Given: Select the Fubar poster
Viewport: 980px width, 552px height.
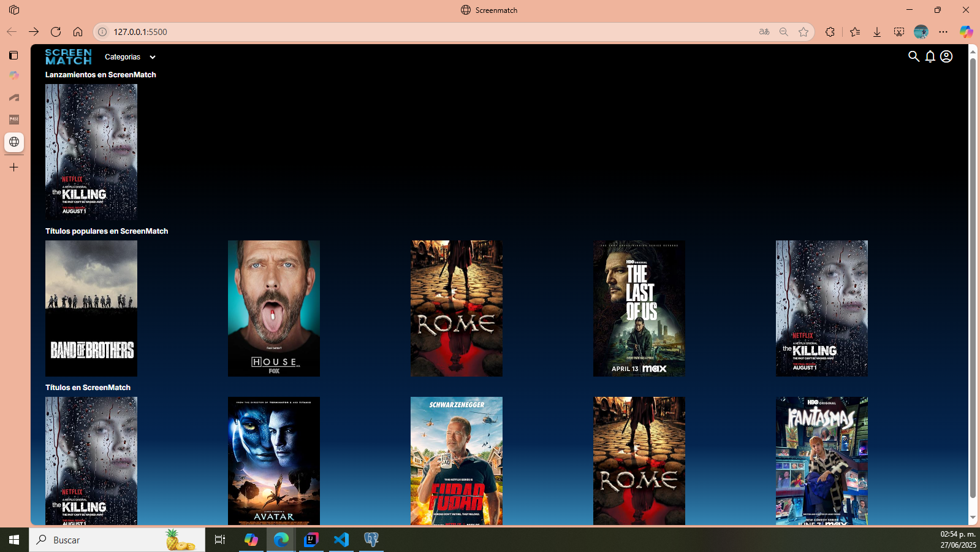Looking at the screenshot, I should click(x=457, y=461).
